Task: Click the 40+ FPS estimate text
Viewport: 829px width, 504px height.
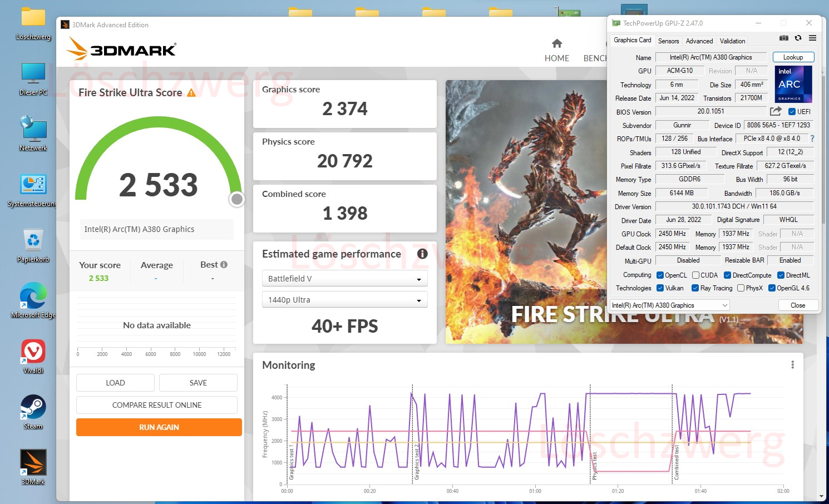Action: tap(344, 326)
